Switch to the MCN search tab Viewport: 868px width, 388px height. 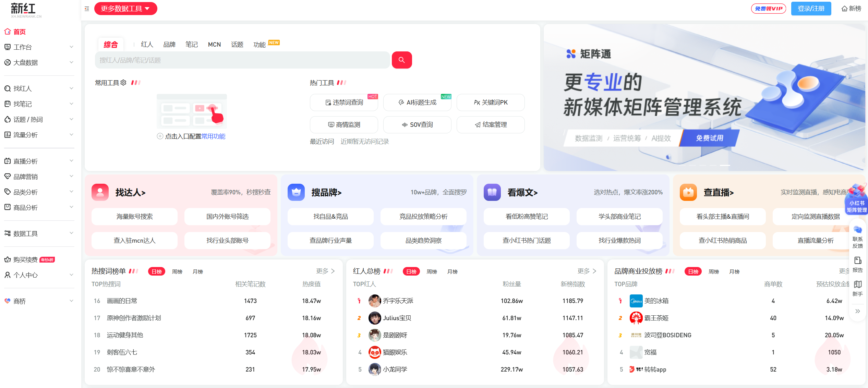click(x=214, y=45)
